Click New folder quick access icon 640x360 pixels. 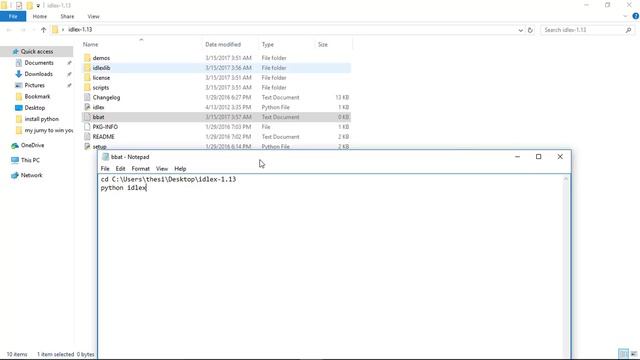(29, 6)
